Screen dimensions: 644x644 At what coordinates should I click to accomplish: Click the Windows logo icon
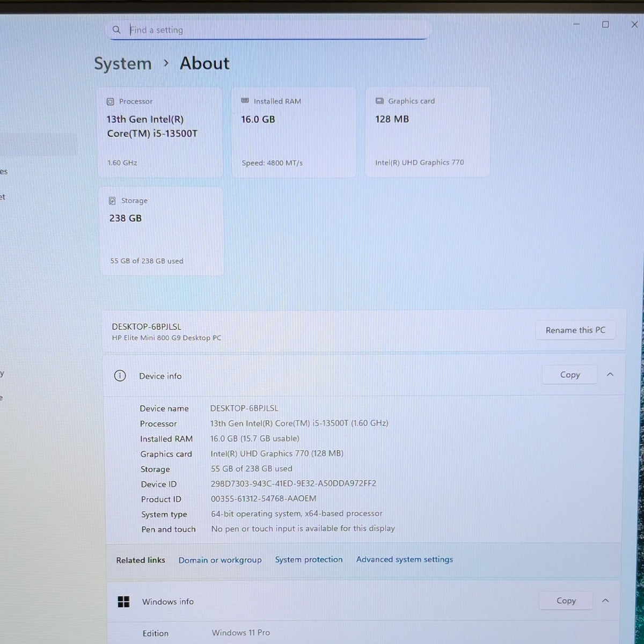[x=123, y=602]
